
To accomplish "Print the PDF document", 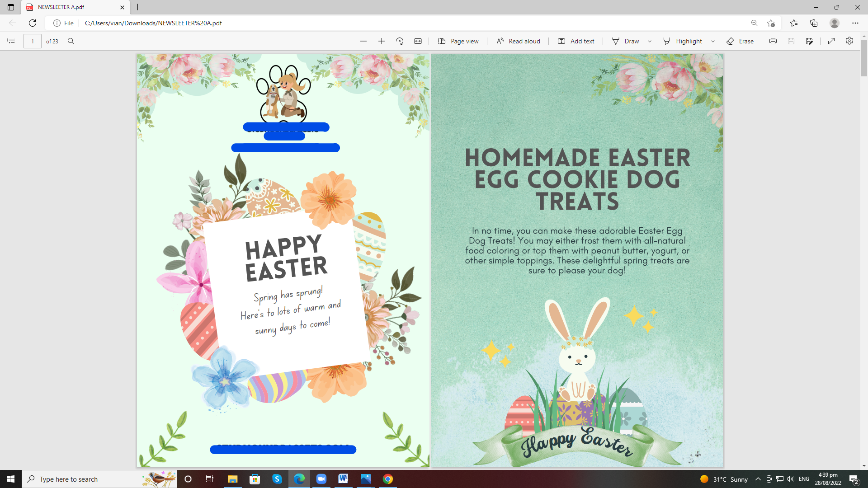I will pos(773,41).
